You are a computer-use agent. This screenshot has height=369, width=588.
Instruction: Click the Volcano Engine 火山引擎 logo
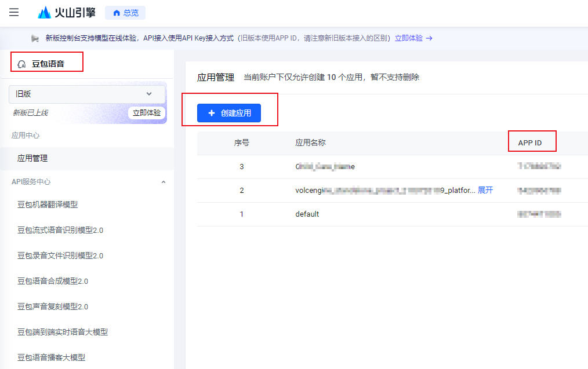[x=66, y=13]
